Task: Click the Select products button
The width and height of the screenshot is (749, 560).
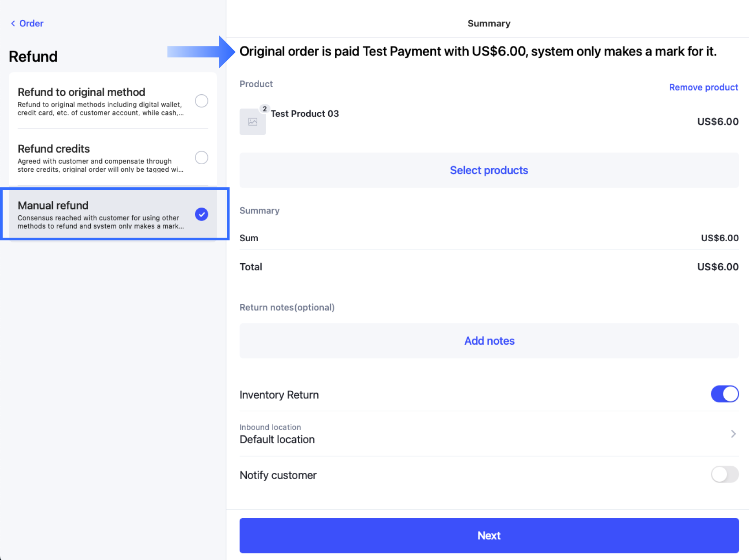Action: click(489, 170)
